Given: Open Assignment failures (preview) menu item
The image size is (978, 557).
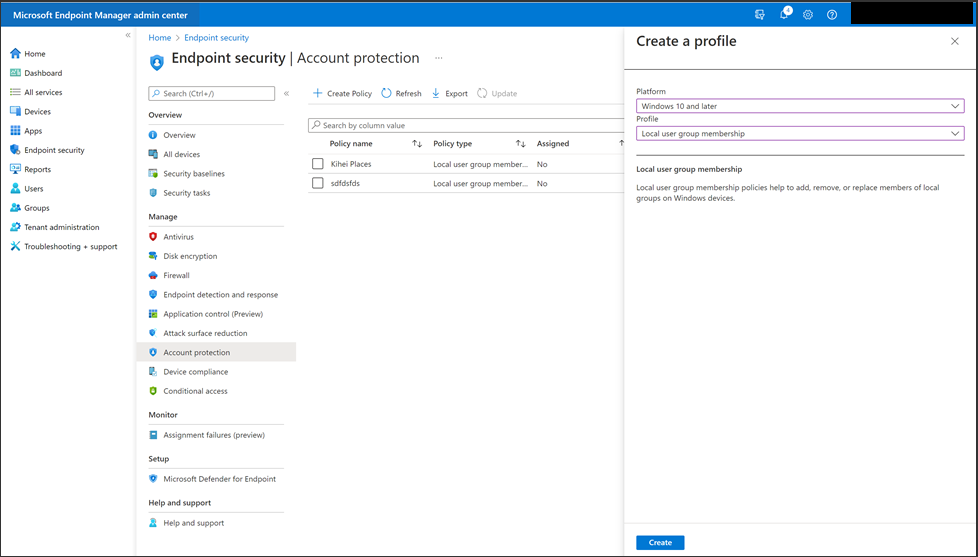Looking at the screenshot, I should [x=216, y=435].
